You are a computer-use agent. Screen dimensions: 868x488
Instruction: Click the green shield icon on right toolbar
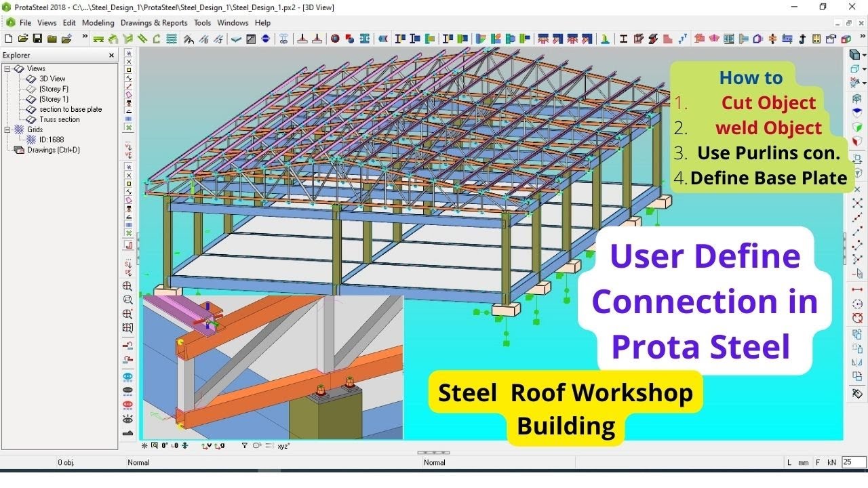[x=857, y=127]
